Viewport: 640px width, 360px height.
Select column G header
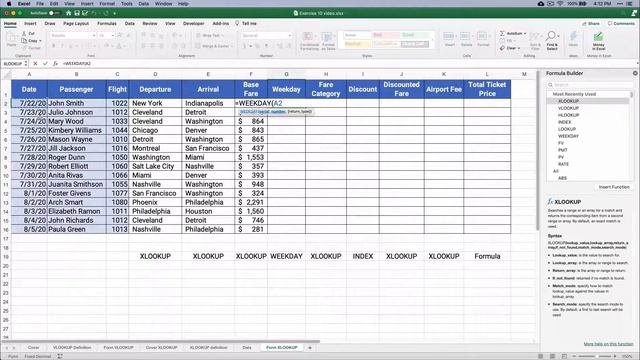click(x=286, y=74)
